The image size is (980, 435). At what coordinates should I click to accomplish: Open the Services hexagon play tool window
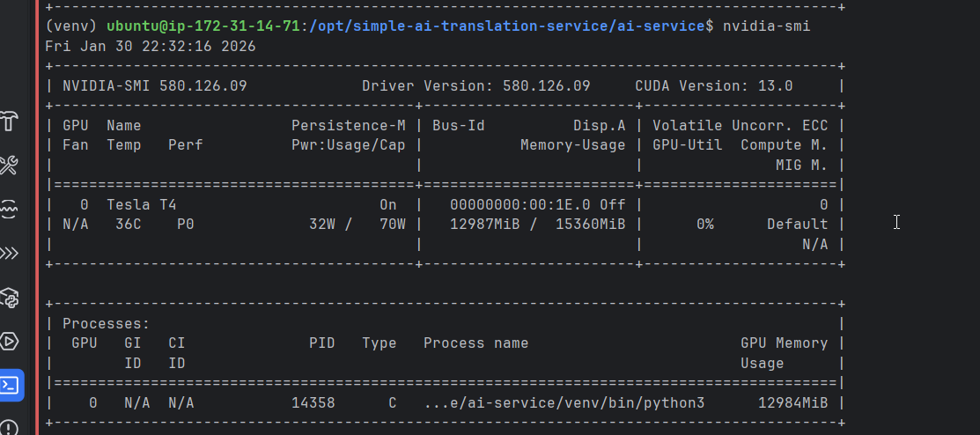9,342
